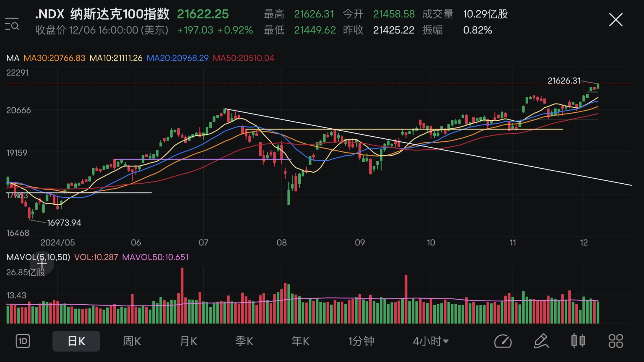Click the 2024/05 date axis label
Screen dimensions: 644x362
[58, 243]
